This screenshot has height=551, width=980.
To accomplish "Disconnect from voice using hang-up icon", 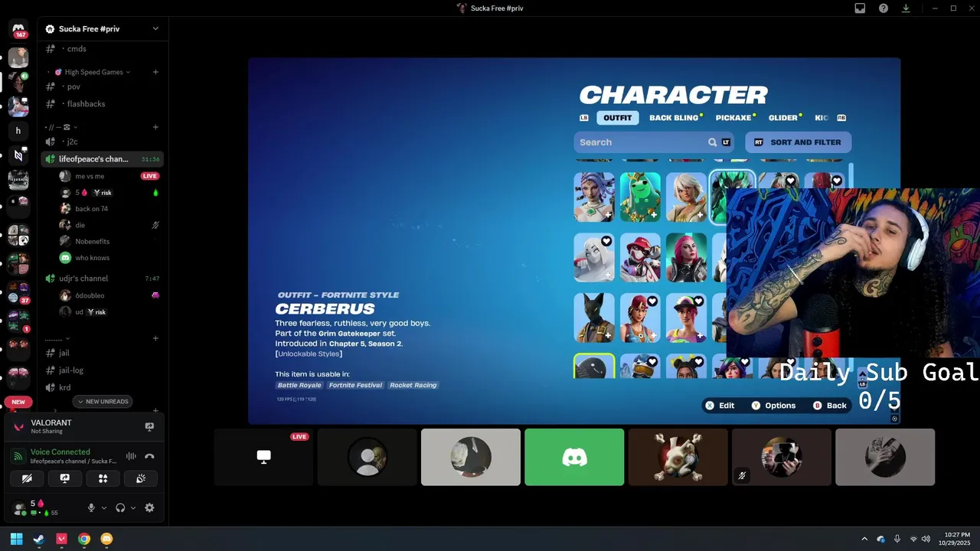I will point(149,456).
